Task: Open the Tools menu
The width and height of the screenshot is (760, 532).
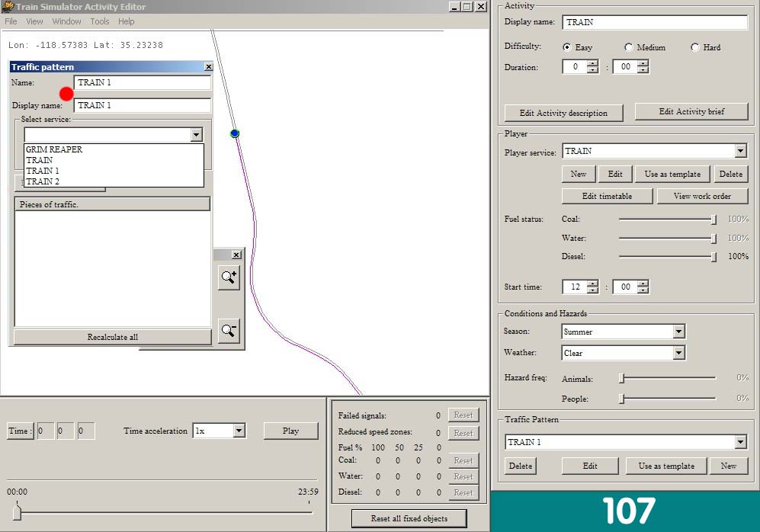Action: tap(99, 21)
